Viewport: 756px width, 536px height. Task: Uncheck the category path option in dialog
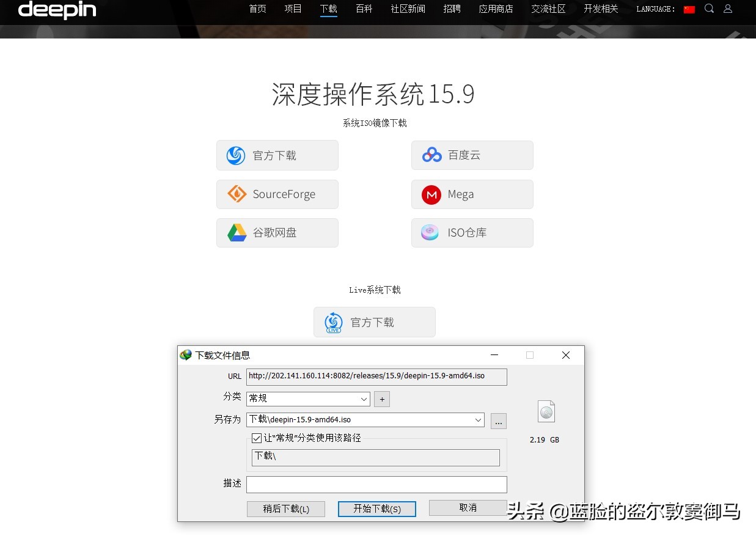[257, 438]
